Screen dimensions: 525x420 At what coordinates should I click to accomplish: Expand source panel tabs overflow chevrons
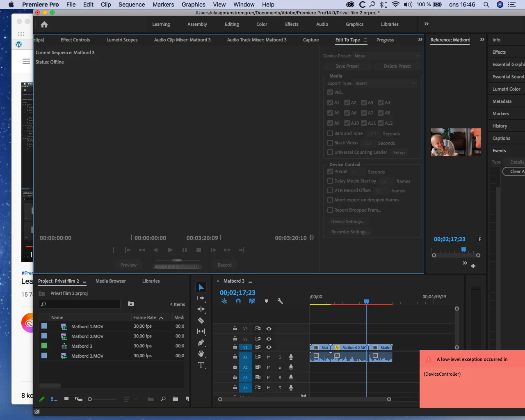420,40
